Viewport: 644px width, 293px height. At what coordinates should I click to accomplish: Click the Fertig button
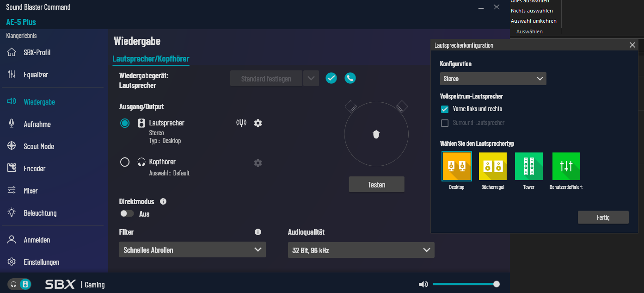tap(603, 217)
